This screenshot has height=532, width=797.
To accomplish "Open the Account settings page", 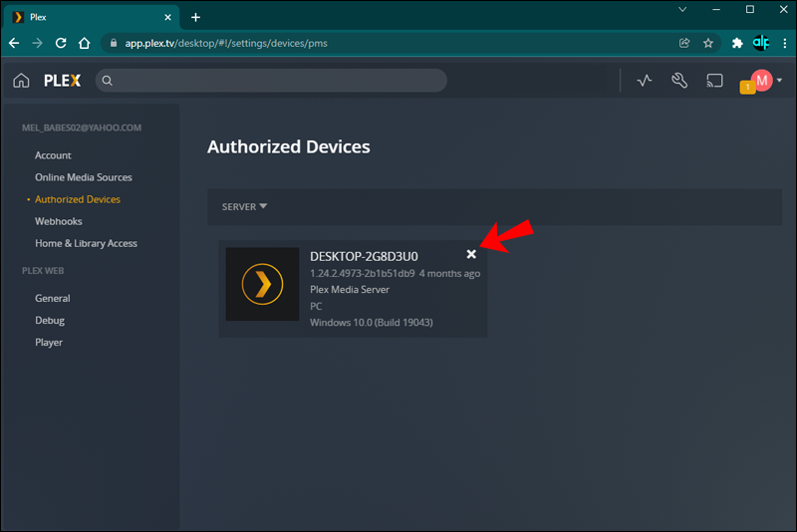I will coord(53,155).
